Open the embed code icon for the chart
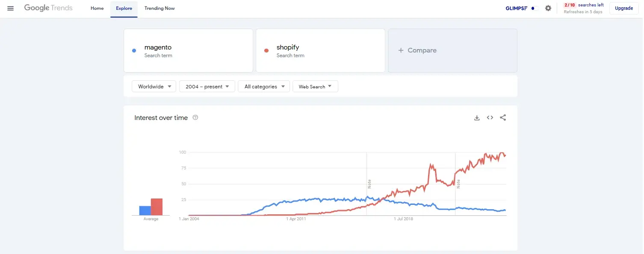This screenshot has width=644, height=254. pyautogui.click(x=490, y=117)
